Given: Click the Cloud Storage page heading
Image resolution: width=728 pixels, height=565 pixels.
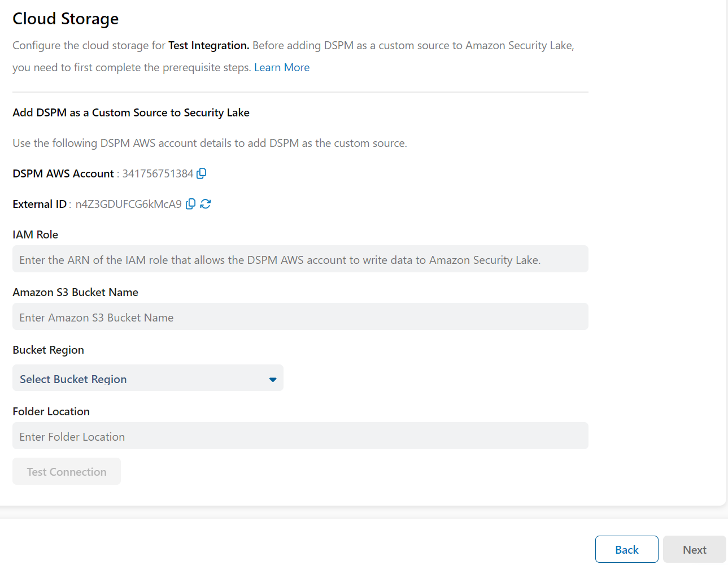Looking at the screenshot, I should click(65, 18).
